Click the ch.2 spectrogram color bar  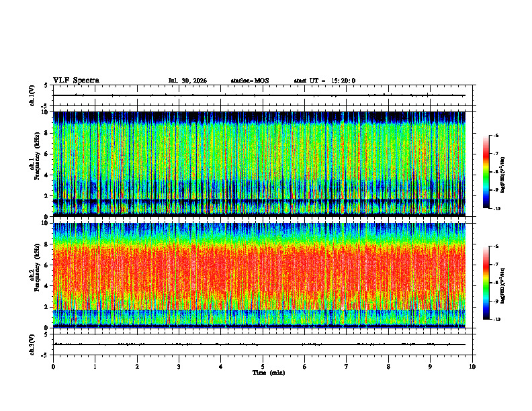coord(486,283)
